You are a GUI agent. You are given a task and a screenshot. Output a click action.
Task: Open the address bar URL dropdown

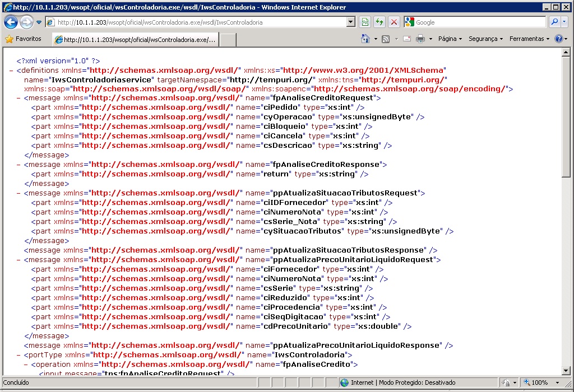(351, 22)
